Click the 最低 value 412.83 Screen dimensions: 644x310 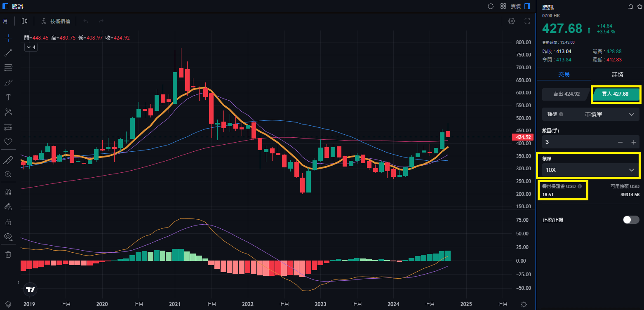(614, 60)
